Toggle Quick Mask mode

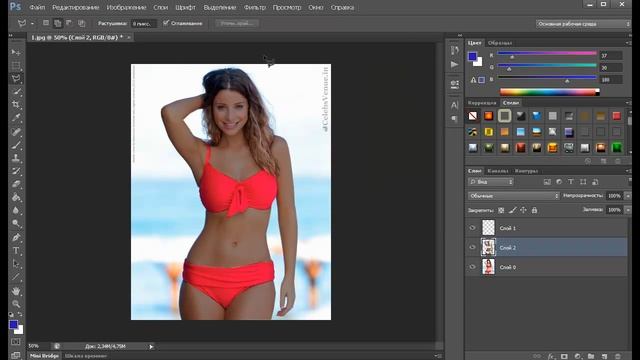[16, 342]
